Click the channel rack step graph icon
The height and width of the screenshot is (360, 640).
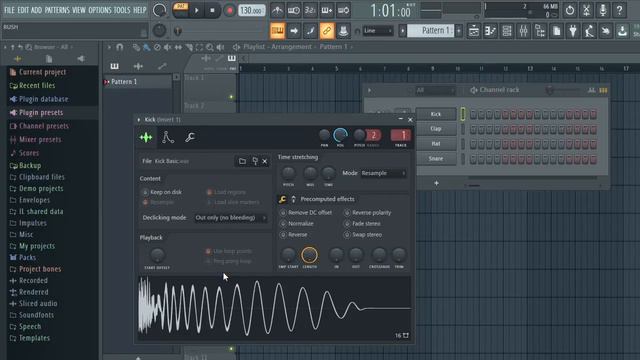pyautogui.click(x=591, y=90)
